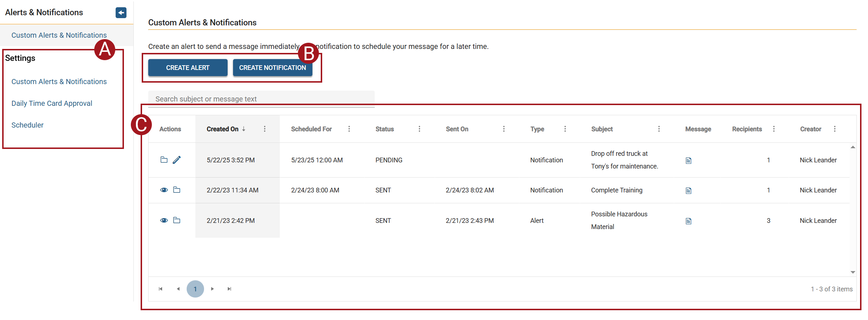The width and height of the screenshot is (868, 320).
Task: Go to last page of results
Action: (229, 289)
